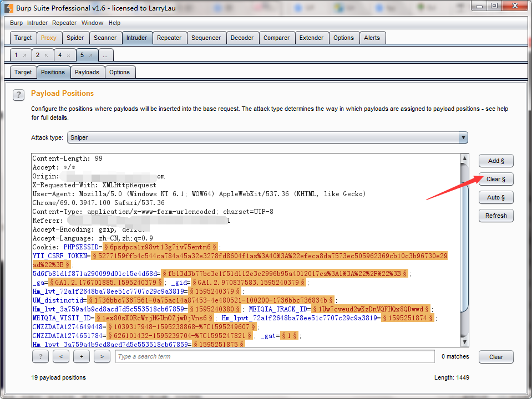
Task: Close Intruder attack tab 5
Action: [x=90, y=55]
